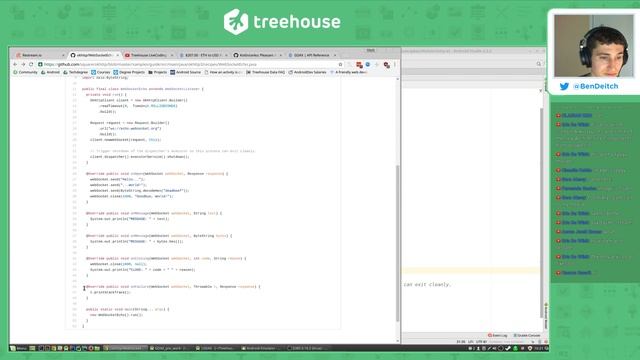The width and height of the screenshot is (640, 360).
Task: Reload the GitHub page
Action: [31, 64]
